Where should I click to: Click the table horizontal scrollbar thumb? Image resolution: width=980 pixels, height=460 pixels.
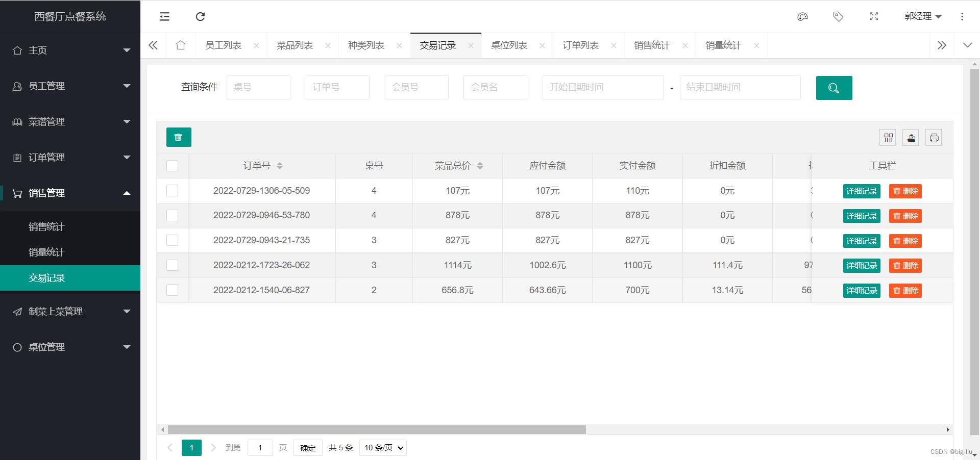point(377,429)
